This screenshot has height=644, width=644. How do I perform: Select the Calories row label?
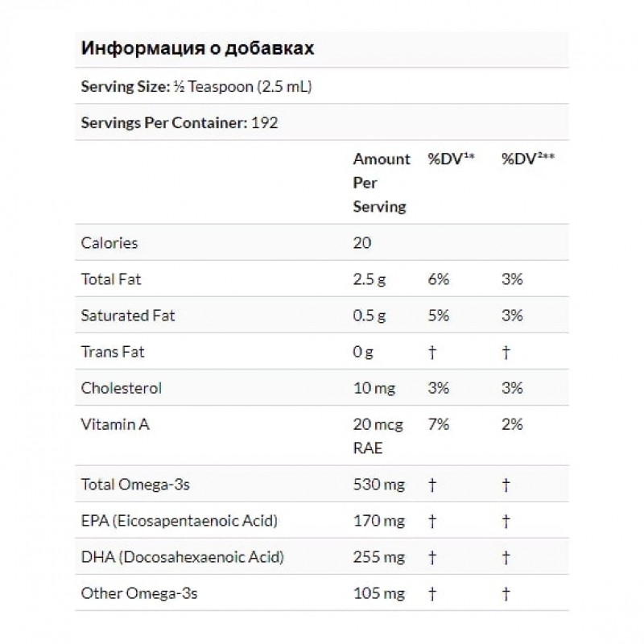pyautogui.click(x=109, y=242)
